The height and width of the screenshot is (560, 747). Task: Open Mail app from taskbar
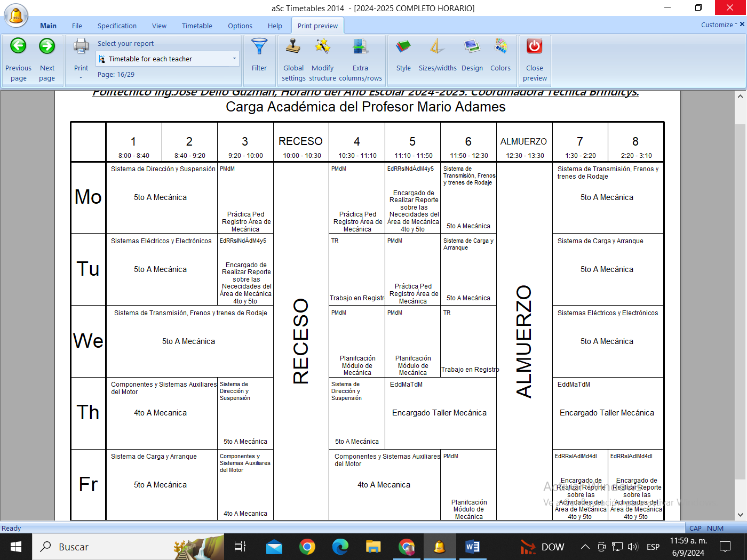274,547
